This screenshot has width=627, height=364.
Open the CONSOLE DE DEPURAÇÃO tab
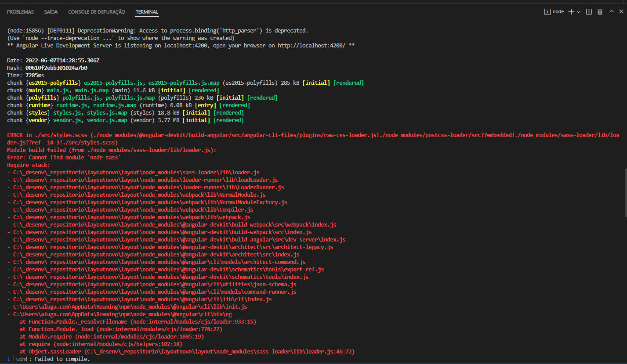(97, 12)
